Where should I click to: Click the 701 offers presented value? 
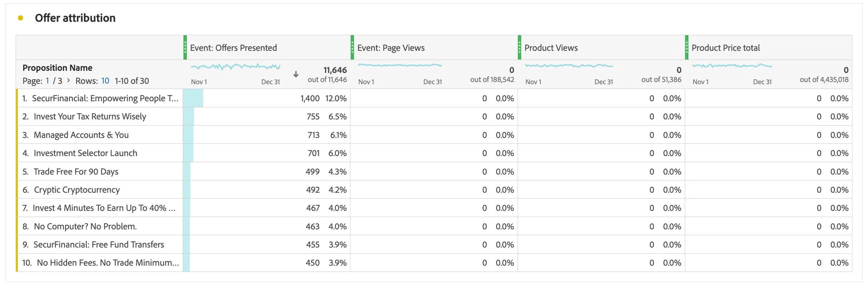point(314,153)
